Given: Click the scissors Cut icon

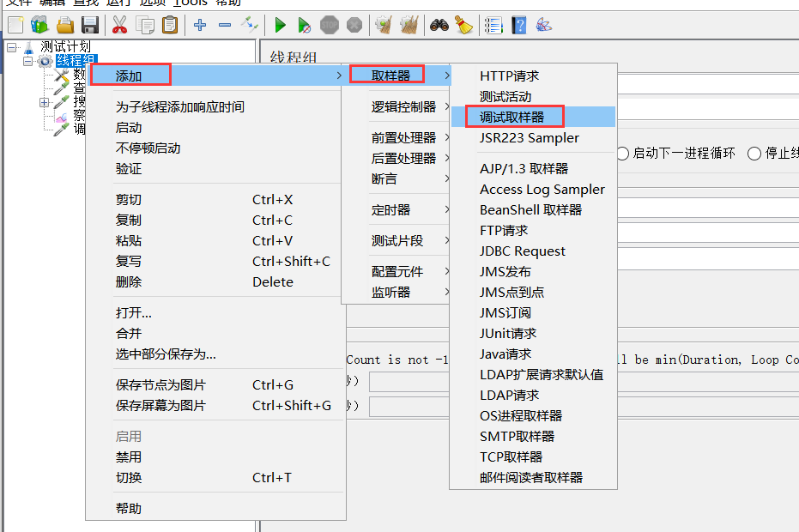Looking at the screenshot, I should pos(120,25).
